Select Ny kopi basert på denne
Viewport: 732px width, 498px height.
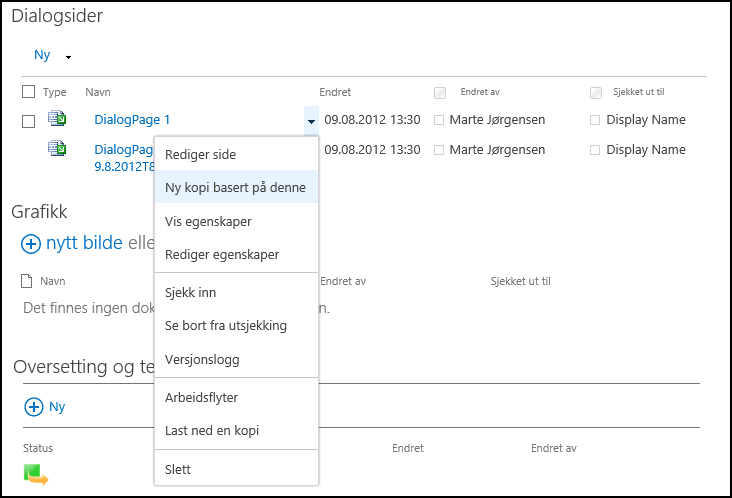click(x=236, y=187)
